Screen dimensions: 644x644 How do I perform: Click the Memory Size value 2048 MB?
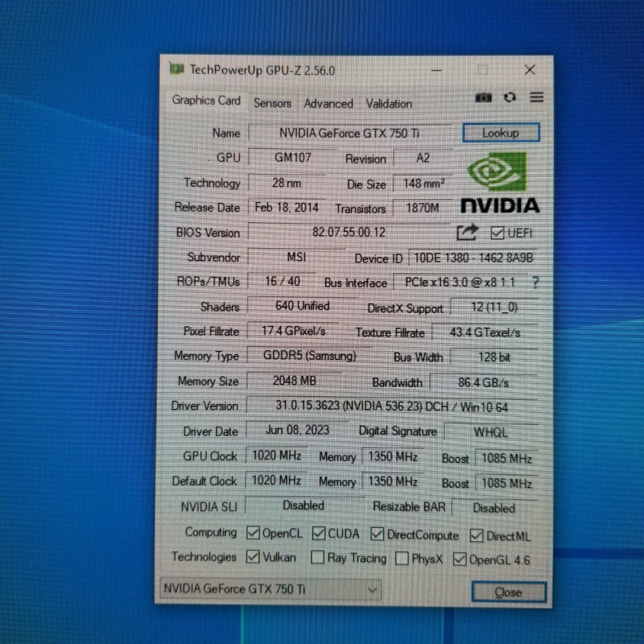click(294, 381)
